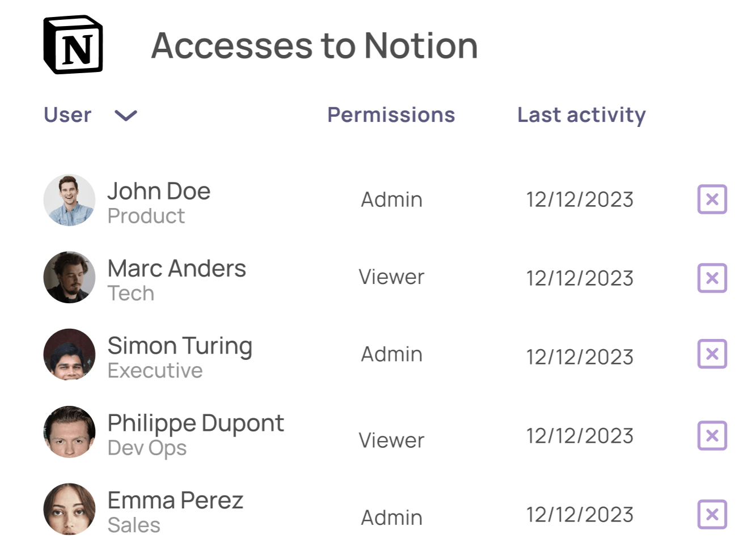
Task: Click the Notion logo icon
Action: 73,45
